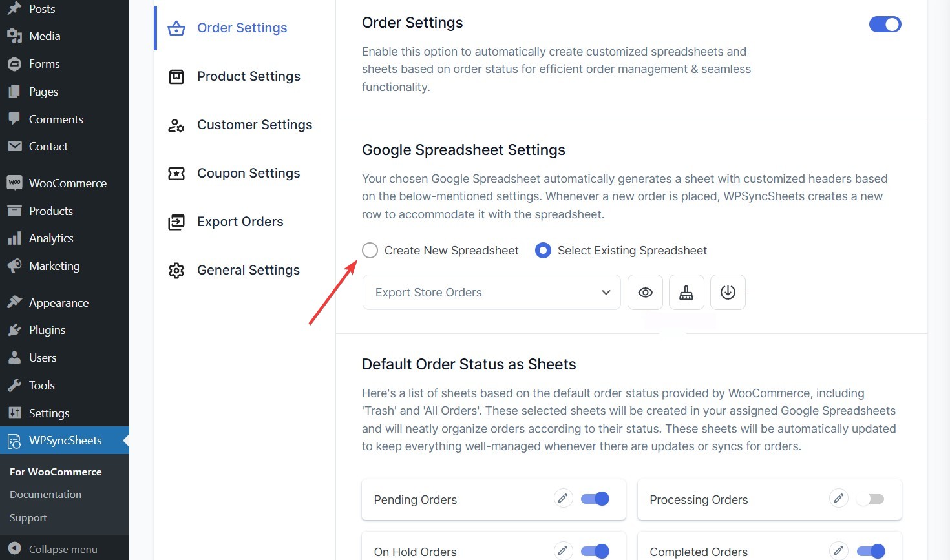Click the download spreadsheet icon button

728,293
